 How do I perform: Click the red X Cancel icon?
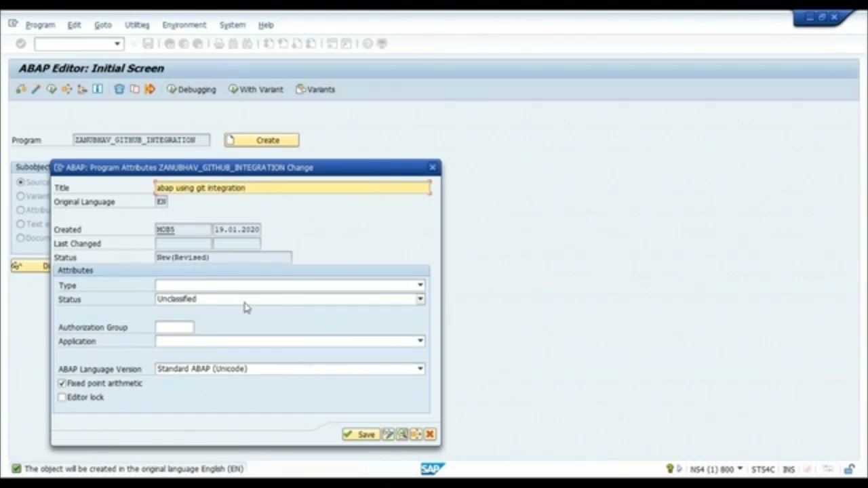pos(430,434)
